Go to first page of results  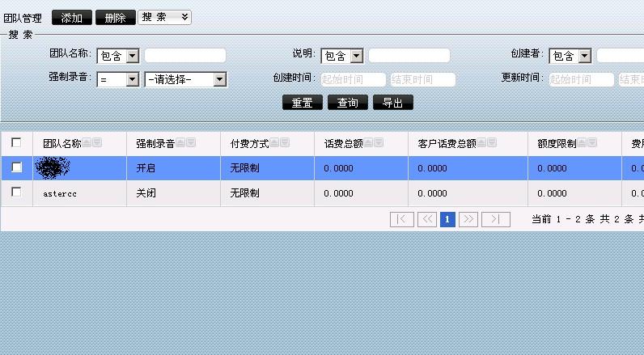click(401, 220)
